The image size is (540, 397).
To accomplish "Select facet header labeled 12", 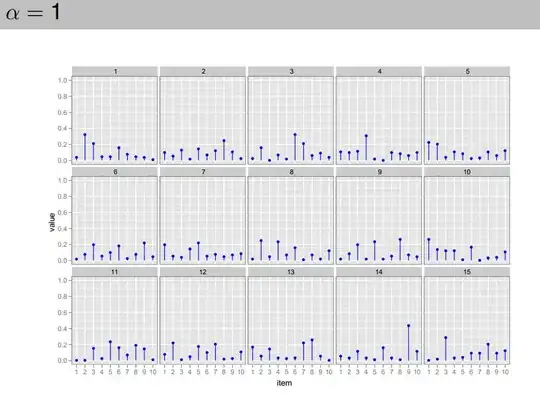I will [x=203, y=272].
